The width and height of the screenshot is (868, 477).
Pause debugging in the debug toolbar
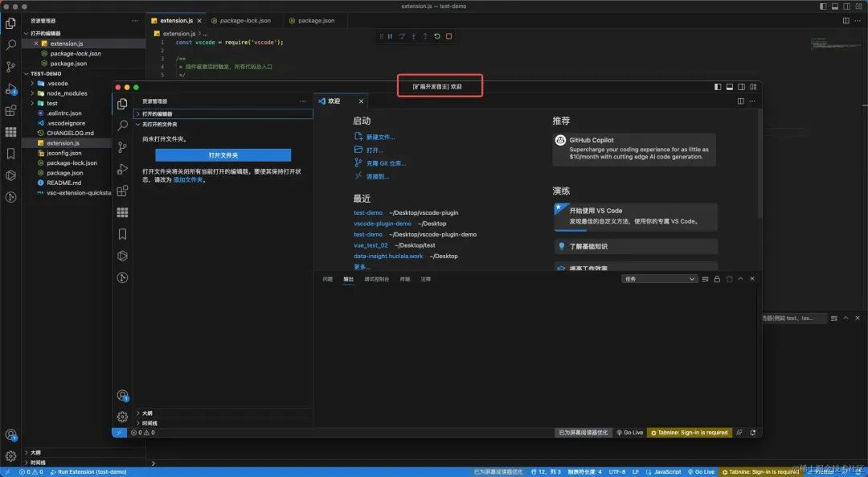[x=391, y=36]
